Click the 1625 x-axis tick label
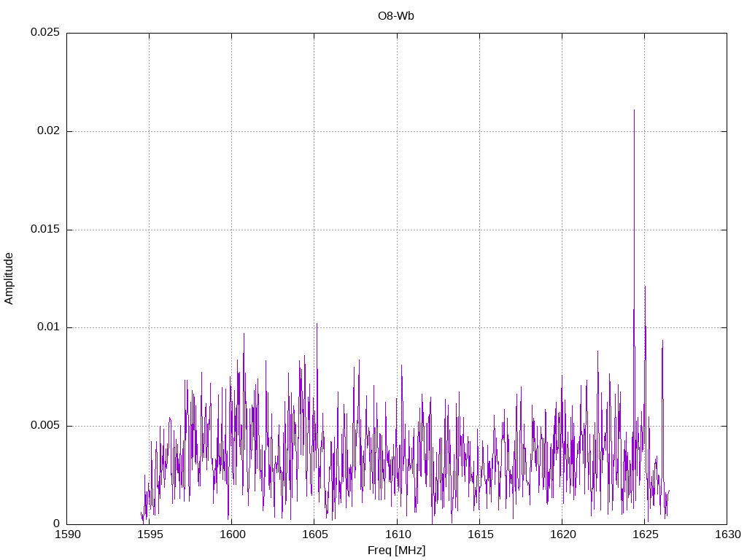The image size is (747, 560). (645, 534)
